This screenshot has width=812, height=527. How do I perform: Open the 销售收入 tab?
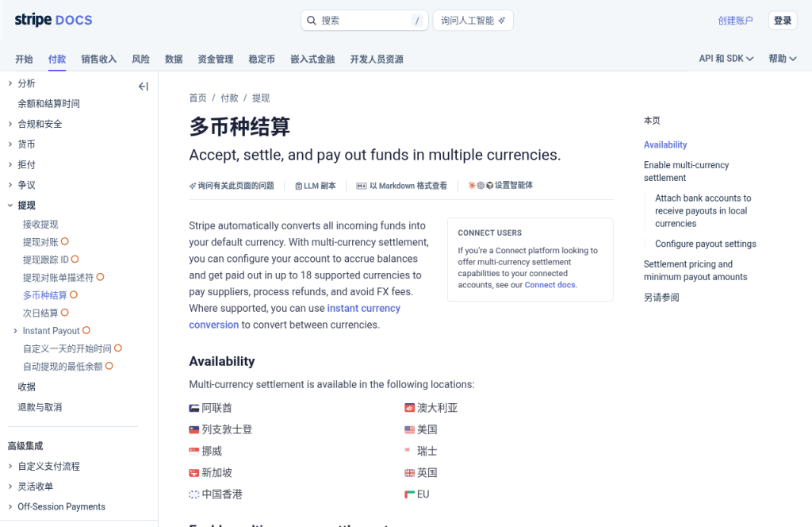[99, 59]
